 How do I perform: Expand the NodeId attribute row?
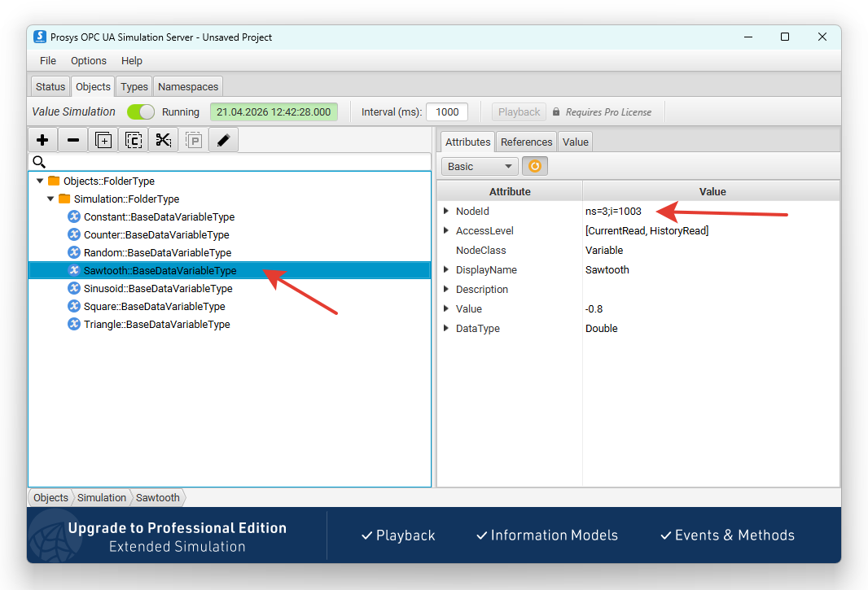click(x=446, y=211)
